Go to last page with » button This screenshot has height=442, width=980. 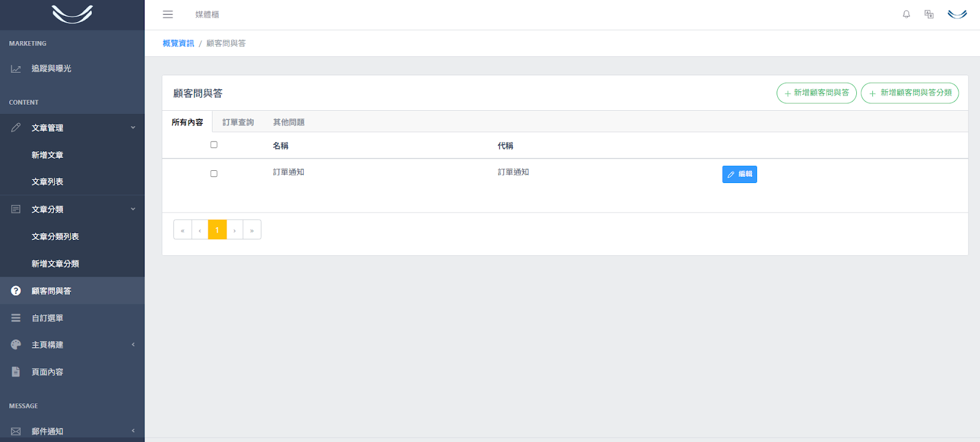click(252, 230)
